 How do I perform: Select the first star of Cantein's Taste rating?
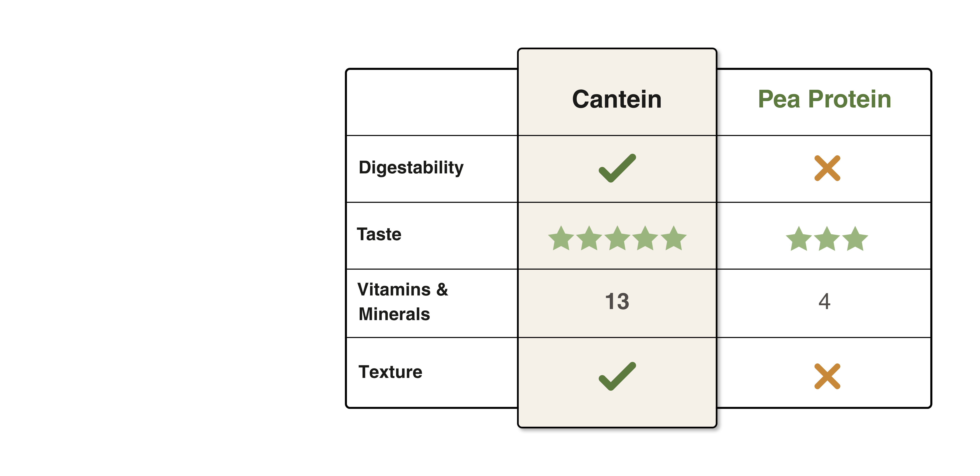pos(561,239)
